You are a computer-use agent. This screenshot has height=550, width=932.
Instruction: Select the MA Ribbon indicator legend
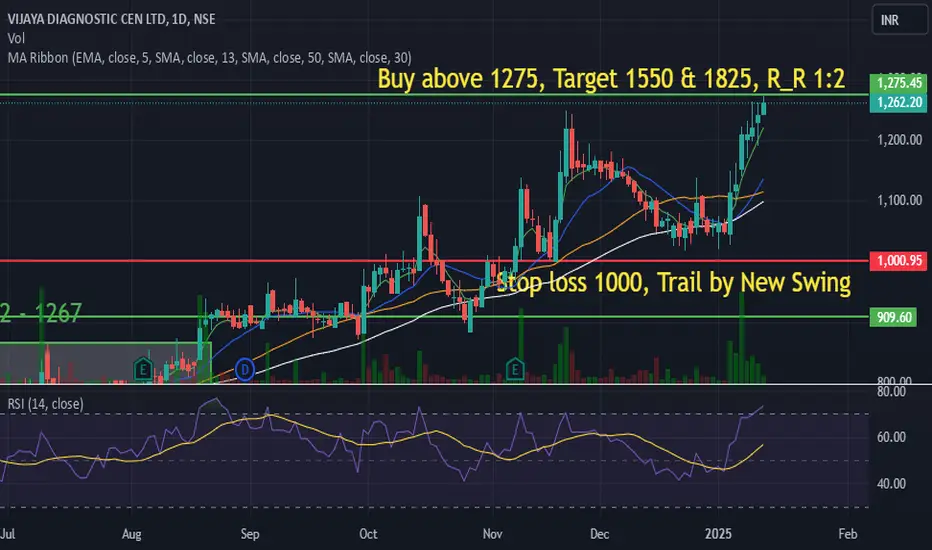(x=209, y=58)
